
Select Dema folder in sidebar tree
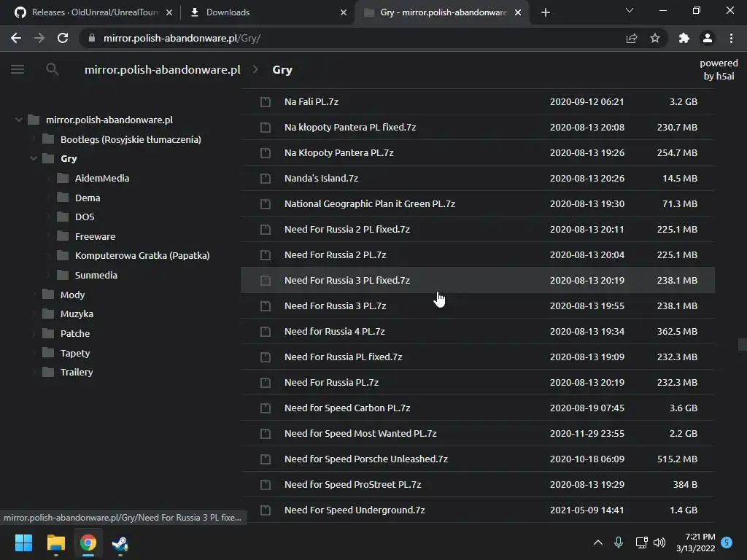click(88, 198)
